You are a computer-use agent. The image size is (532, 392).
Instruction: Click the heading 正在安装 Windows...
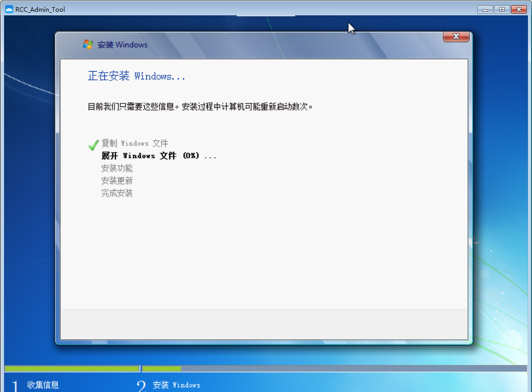pos(137,76)
